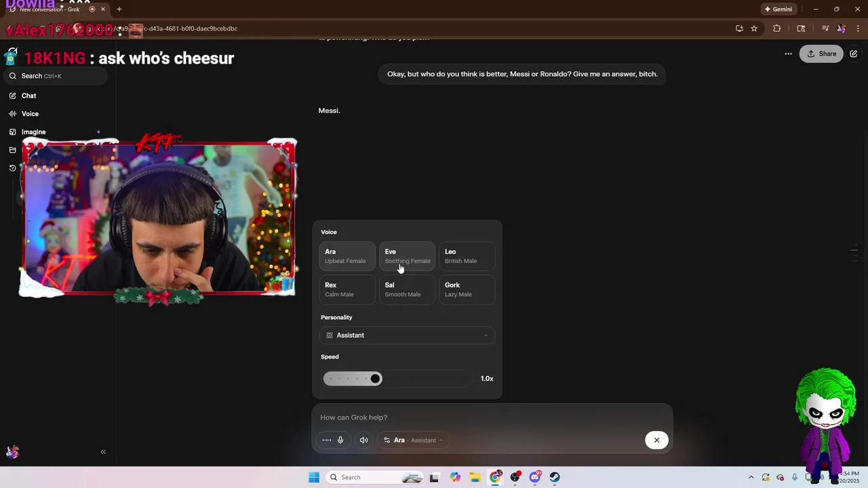Viewport: 868px width, 488px height.
Task: Open a new browser tab with plus
Action: coord(119,9)
